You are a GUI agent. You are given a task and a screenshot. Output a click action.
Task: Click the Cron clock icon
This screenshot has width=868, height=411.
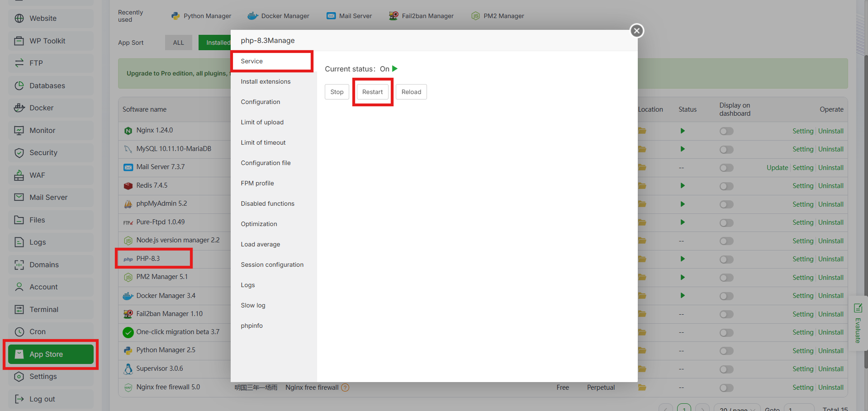19,332
